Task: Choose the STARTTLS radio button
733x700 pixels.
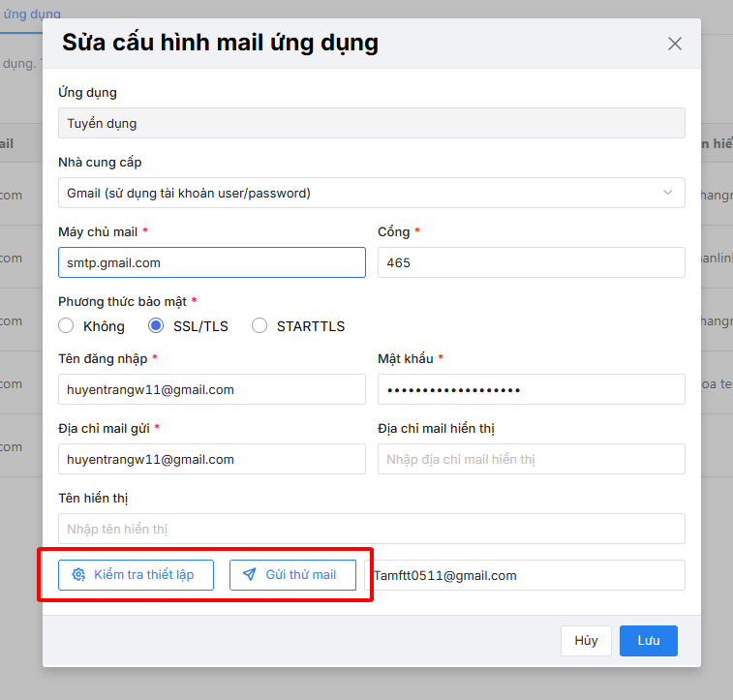Action: click(260, 326)
